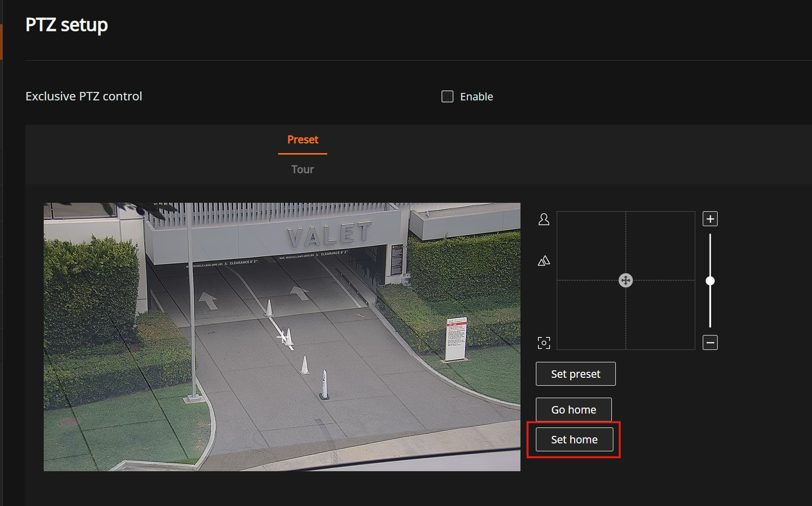Click the PTZ setup page heading
Screen dimensions: 812x506
coord(67,25)
